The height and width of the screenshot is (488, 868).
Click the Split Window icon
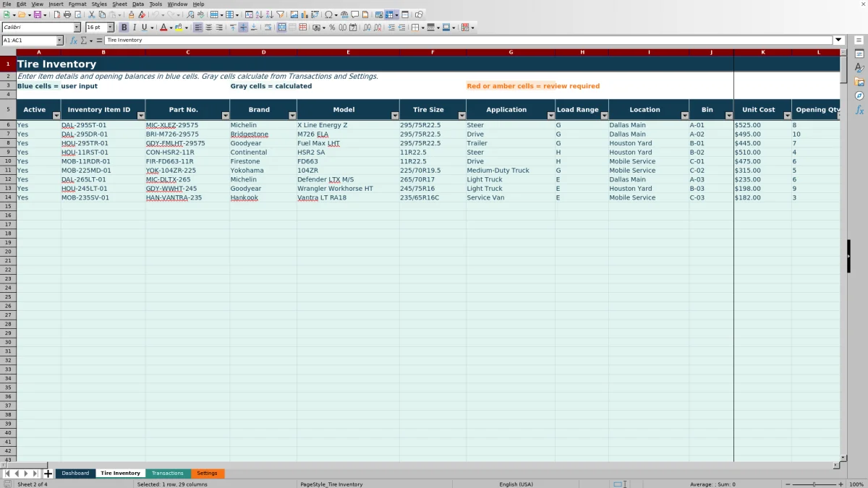coord(405,14)
